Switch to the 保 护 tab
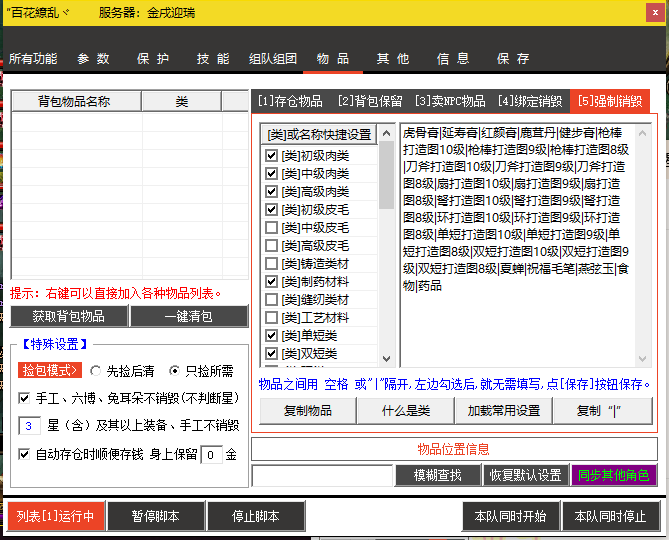The height and width of the screenshot is (540, 669). tap(153, 59)
